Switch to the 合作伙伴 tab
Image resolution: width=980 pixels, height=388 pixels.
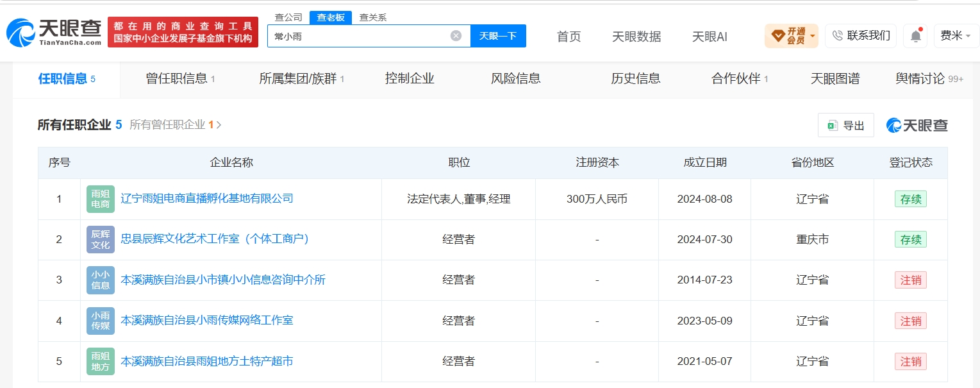740,79
